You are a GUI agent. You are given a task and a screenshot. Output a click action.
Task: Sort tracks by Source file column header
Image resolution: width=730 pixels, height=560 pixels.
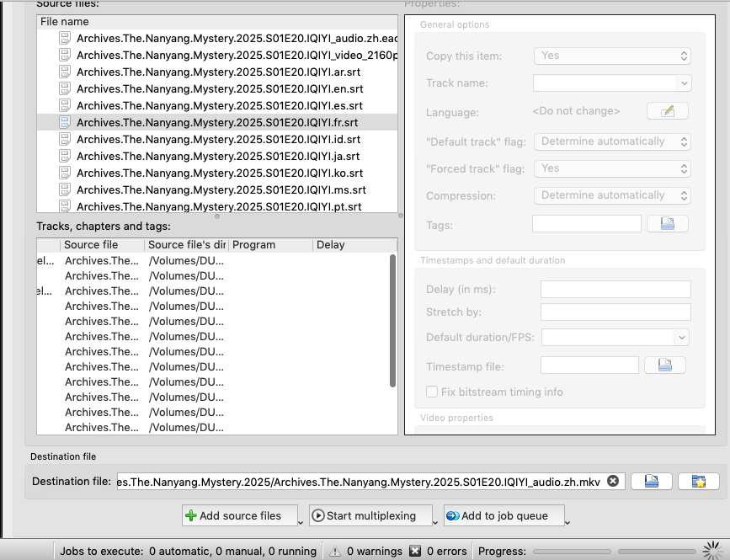pyautogui.click(x=102, y=245)
